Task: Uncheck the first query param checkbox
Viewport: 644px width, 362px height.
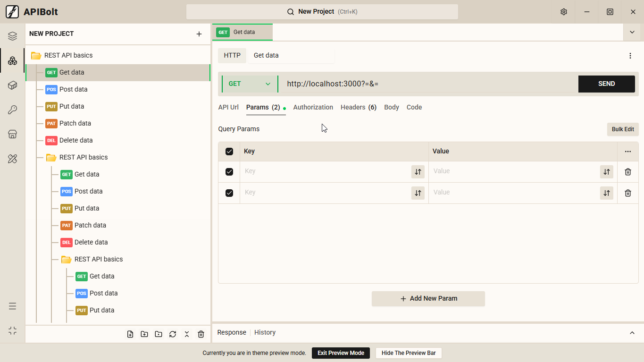Action: coord(229,172)
